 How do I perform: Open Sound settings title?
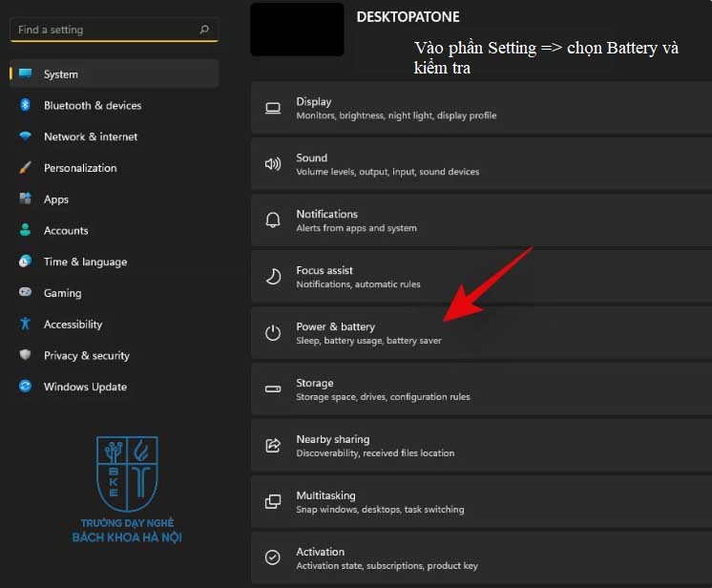(x=311, y=157)
